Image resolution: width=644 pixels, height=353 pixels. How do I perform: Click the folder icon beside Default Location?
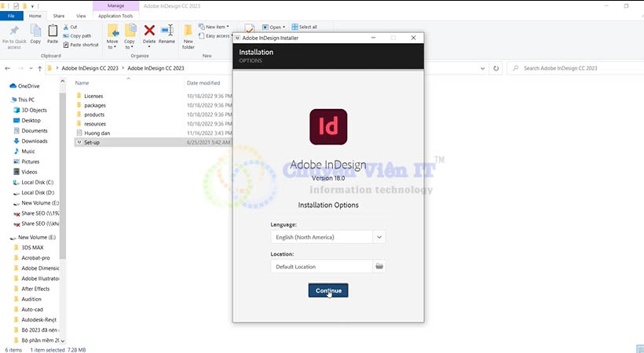coord(379,266)
